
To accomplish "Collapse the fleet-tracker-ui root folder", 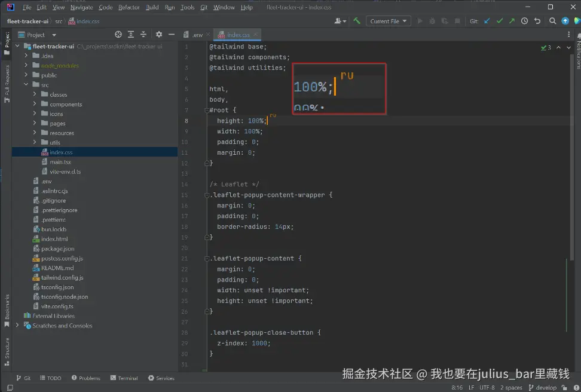I will tap(17, 46).
